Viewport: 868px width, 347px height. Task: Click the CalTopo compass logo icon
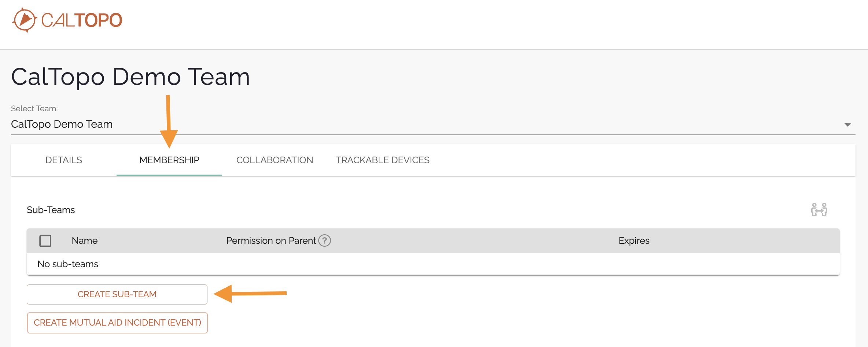25,20
